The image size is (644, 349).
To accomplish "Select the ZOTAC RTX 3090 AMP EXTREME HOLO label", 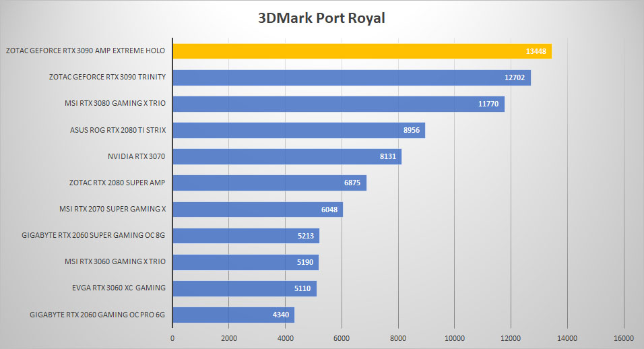I will 86,51.
